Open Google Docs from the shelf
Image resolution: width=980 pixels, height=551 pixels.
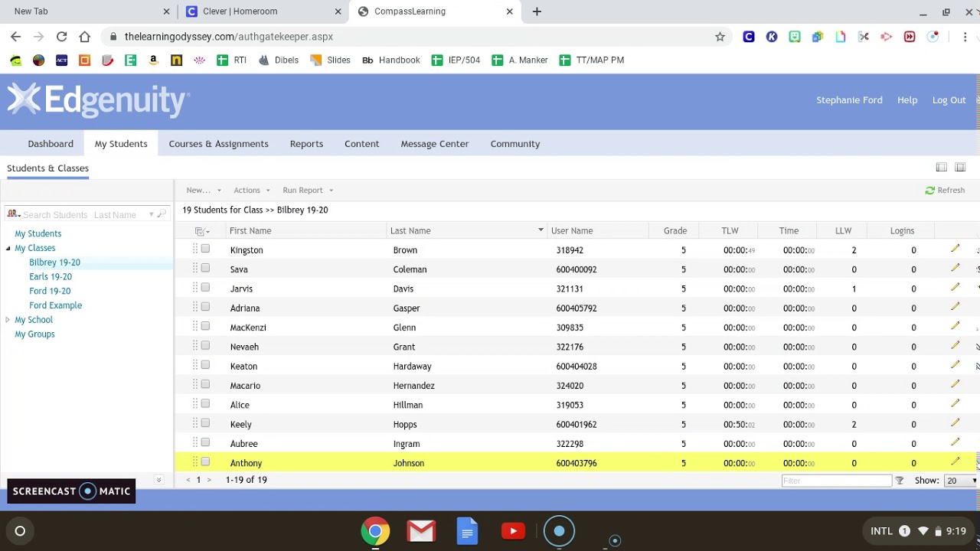point(467,530)
